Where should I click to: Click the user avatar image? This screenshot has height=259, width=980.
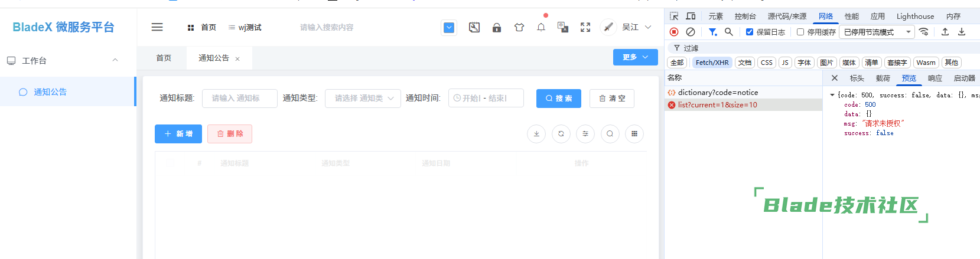point(608,27)
